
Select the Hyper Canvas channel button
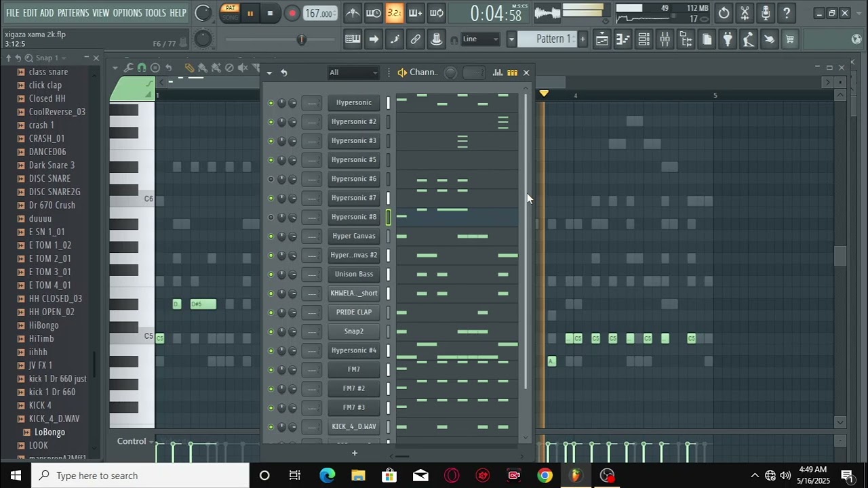click(x=354, y=237)
